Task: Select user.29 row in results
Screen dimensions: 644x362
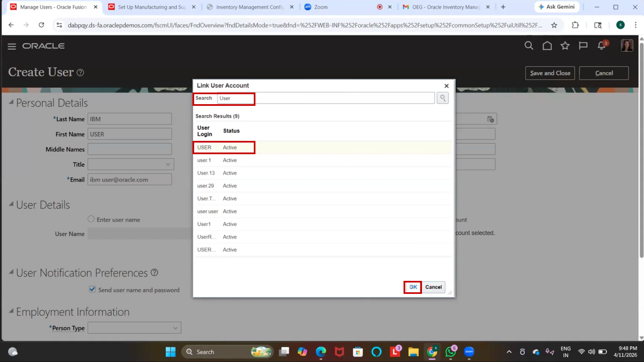Action: [x=324, y=186]
